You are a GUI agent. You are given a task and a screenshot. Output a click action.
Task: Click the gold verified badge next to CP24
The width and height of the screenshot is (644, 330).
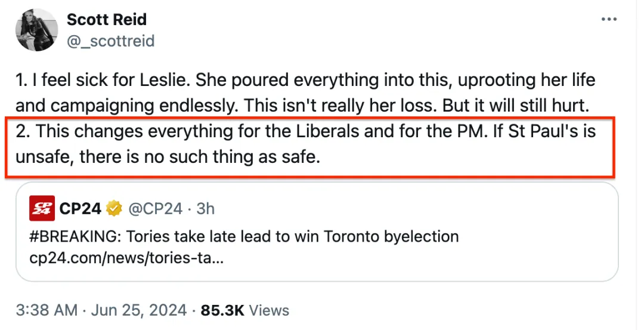click(113, 208)
